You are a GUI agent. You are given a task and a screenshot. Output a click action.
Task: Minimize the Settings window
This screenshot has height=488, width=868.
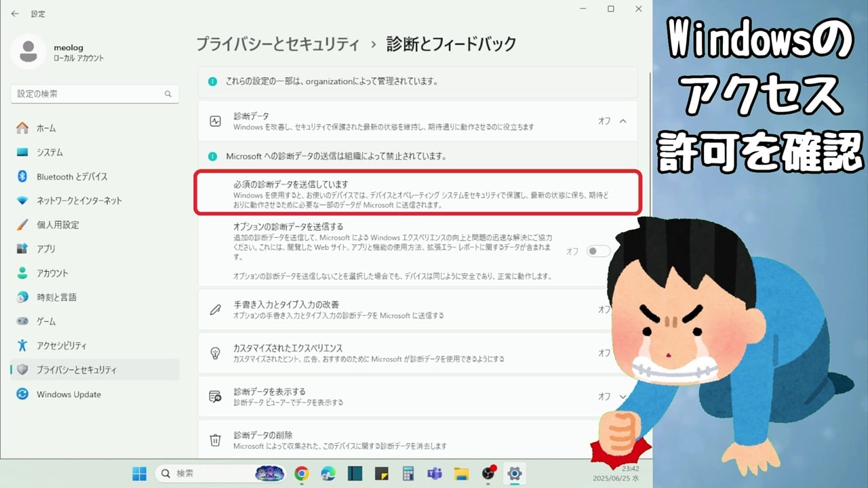tap(584, 9)
